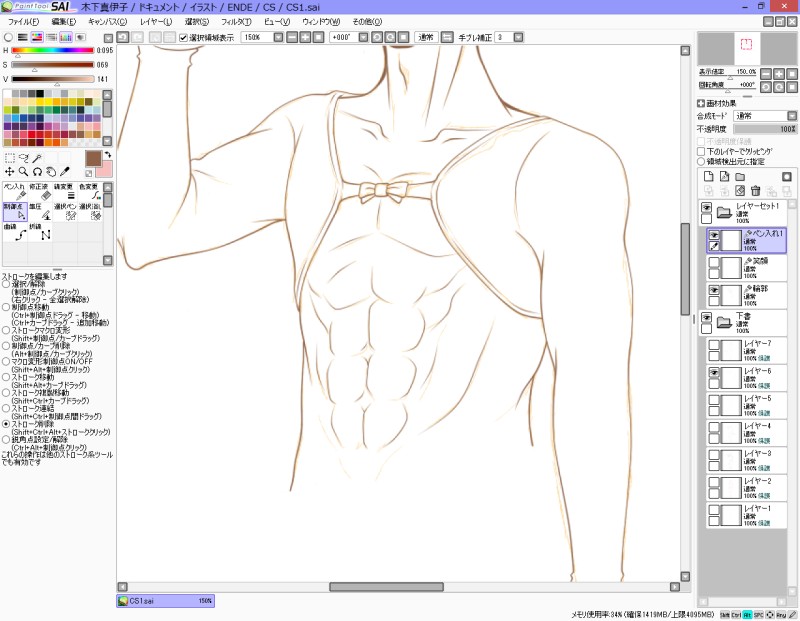Create a new layer folder

(740, 177)
